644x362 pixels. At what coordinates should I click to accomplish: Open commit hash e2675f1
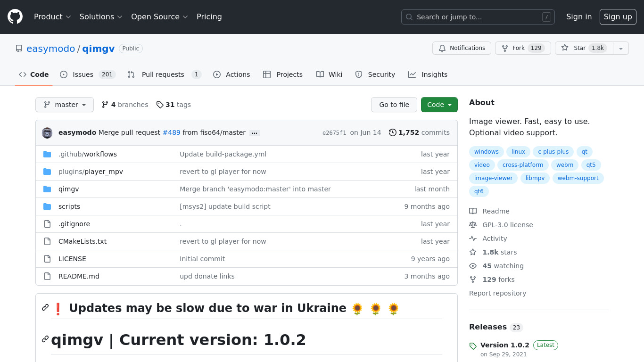(334, 133)
